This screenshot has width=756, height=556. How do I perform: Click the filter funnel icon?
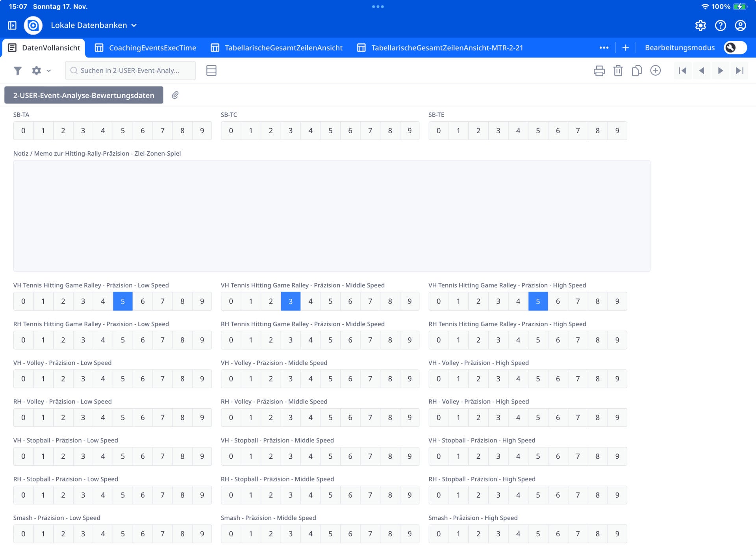coord(17,71)
